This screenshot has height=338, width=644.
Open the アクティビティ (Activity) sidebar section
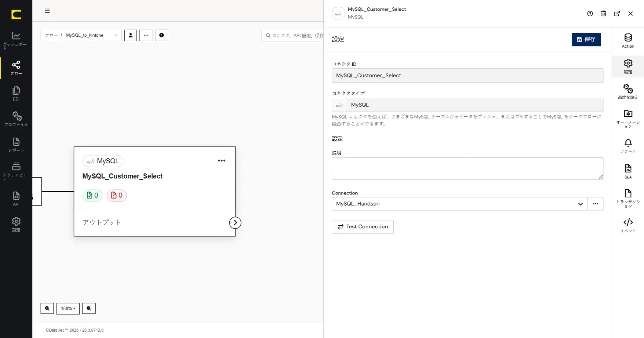point(16,171)
